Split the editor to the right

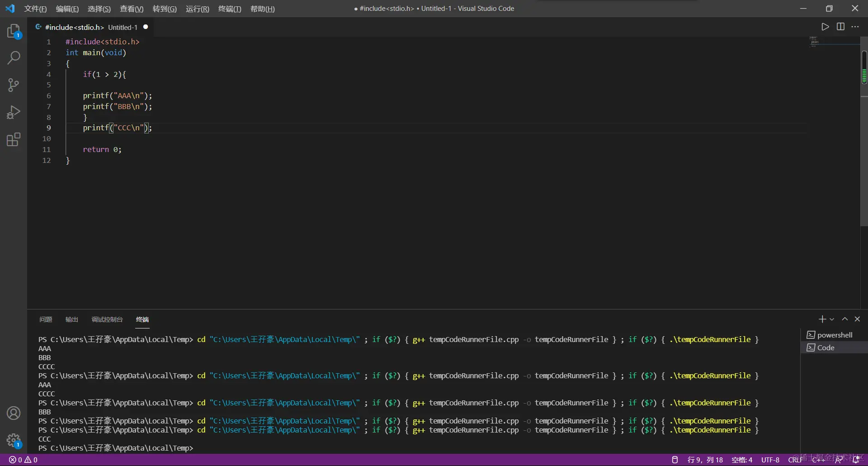(840, 27)
